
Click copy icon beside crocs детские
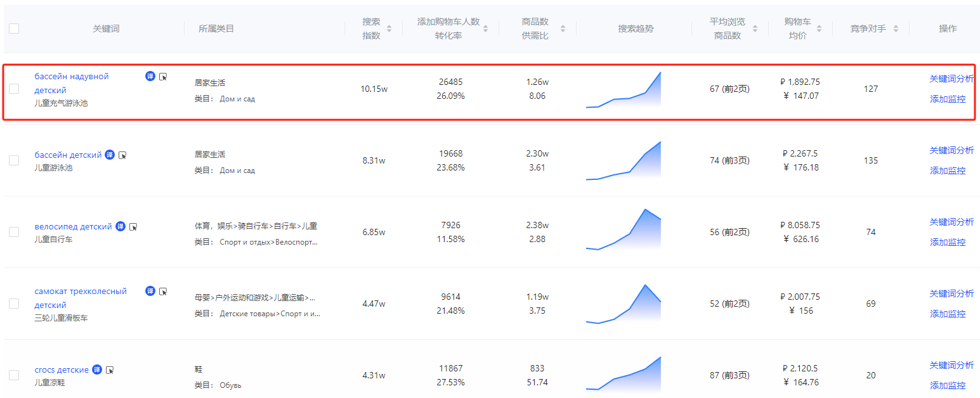[110, 370]
